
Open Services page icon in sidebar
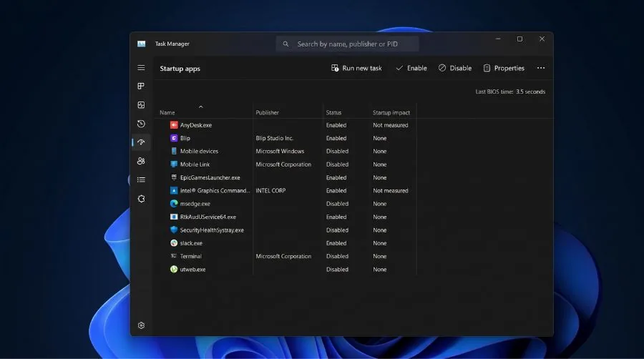[x=141, y=199]
